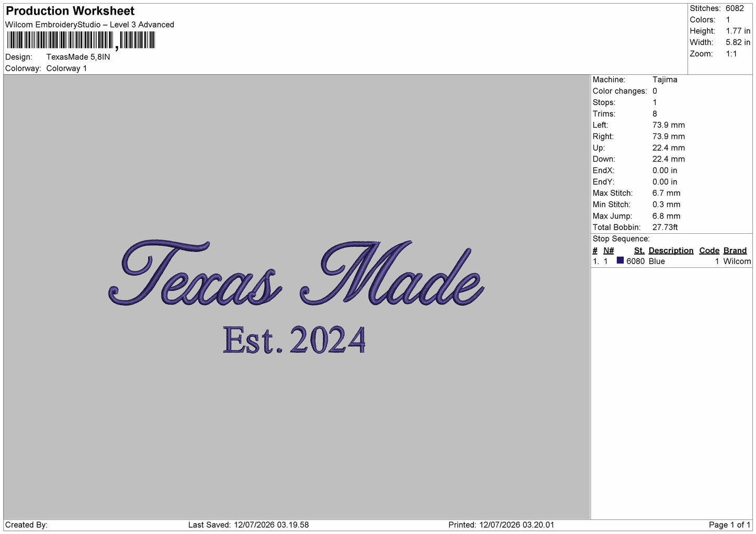Viewport: 756px width, 534px height.
Task: Select the Machine Tajima entry
Action: pyautogui.click(x=664, y=79)
